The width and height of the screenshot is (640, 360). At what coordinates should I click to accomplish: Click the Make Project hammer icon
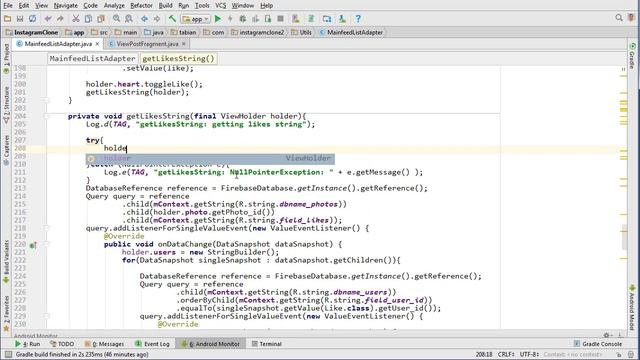point(172,19)
